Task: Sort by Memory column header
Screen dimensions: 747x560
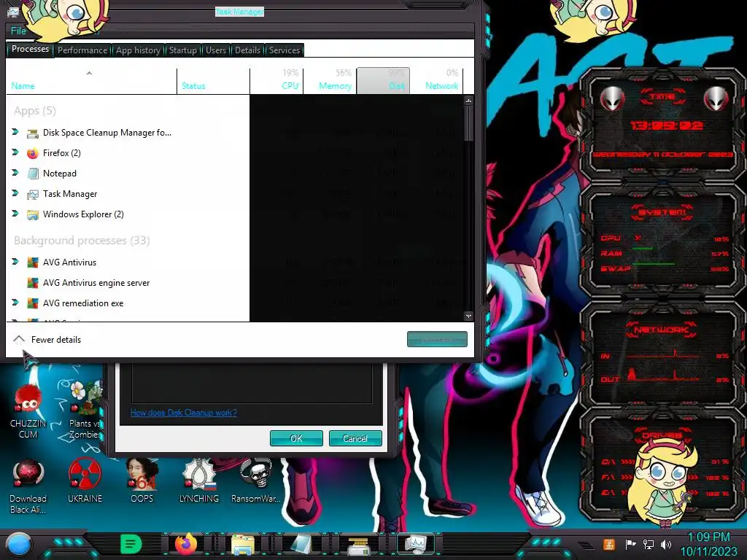Action: pos(330,81)
